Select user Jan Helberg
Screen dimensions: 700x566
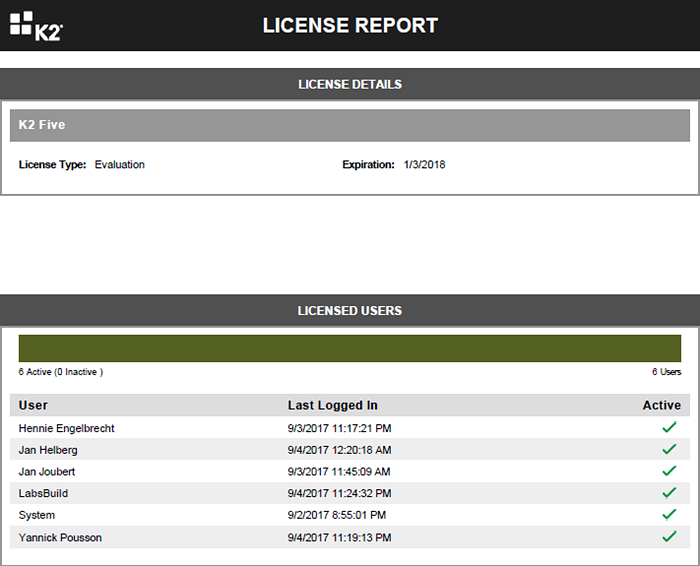[48, 450]
